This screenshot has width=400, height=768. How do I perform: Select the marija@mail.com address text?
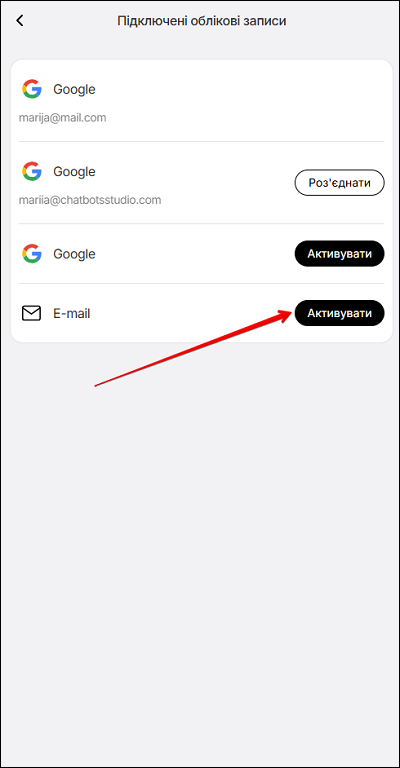pos(62,118)
